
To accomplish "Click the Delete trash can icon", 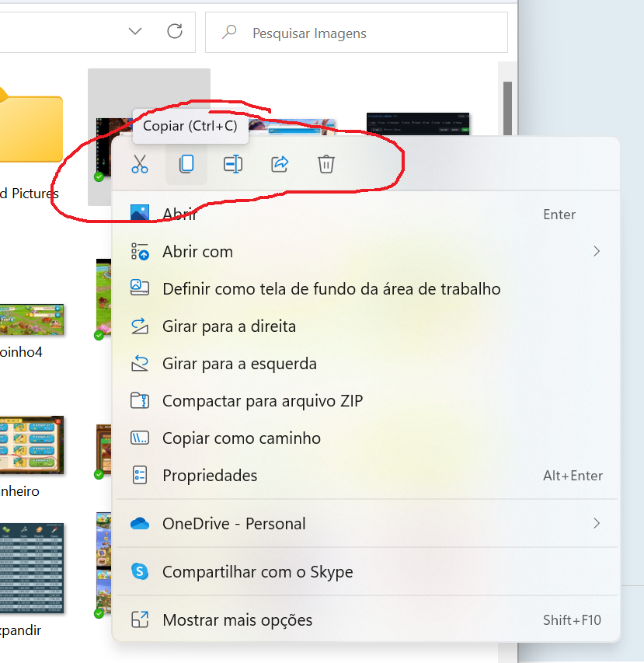I will 326,164.
